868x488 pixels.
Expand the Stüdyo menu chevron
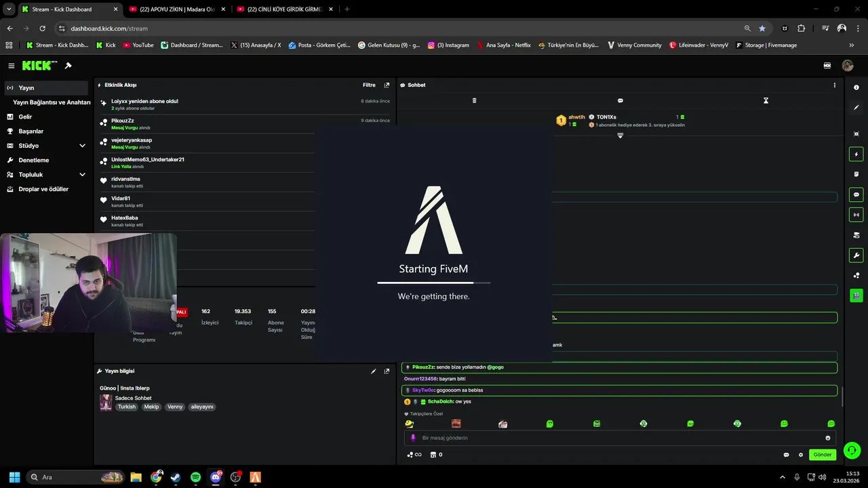82,146
